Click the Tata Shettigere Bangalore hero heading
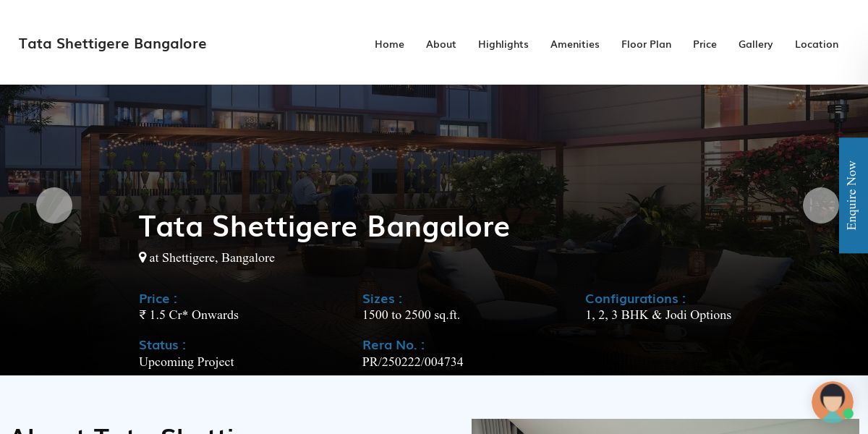This screenshot has height=434, width=868. (324, 226)
